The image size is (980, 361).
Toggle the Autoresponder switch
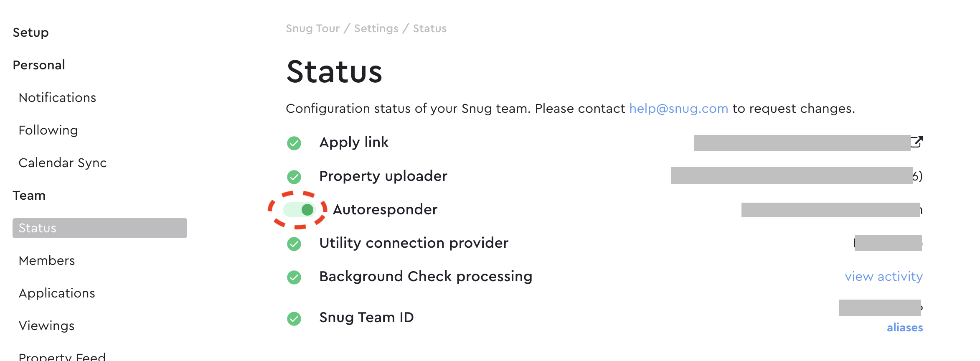[x=299, y=210]
